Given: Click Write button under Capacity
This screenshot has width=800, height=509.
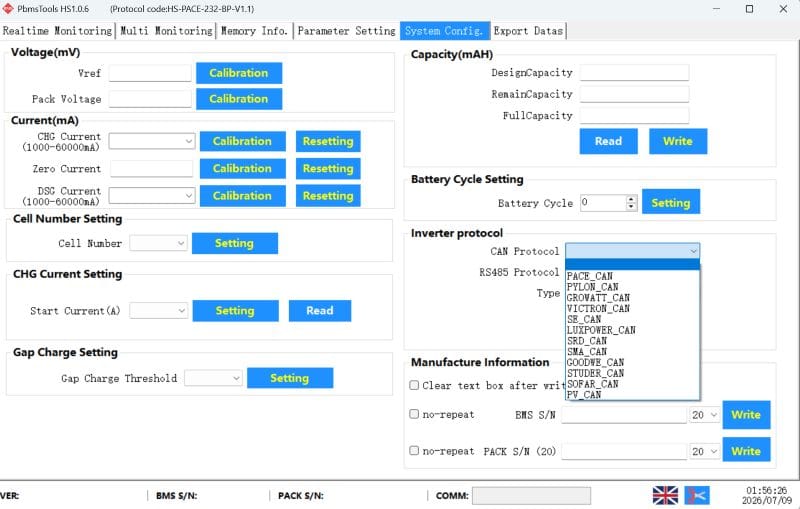Looking at the screenshot, I should (x=678, y=141).
